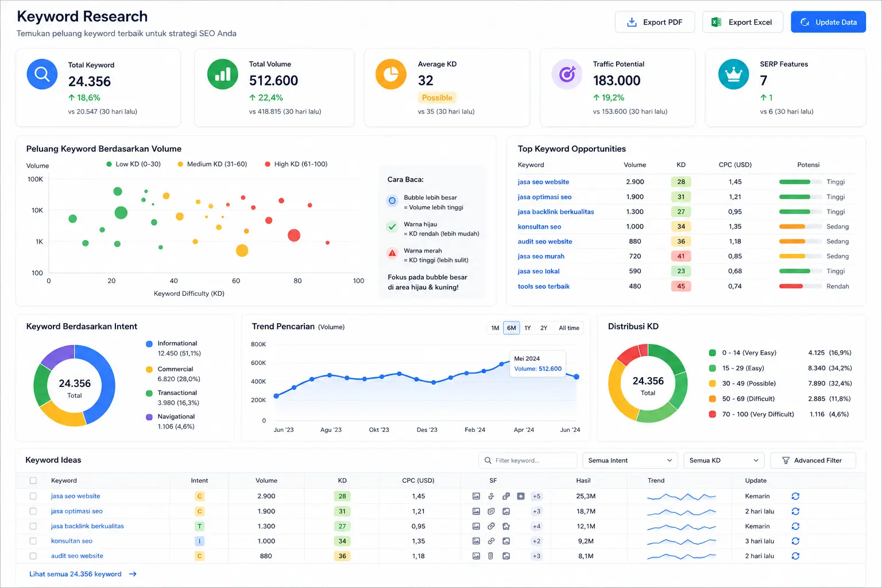The height and width of the screenshot is (588, 882).
Task: Click the search icon in Filter keyword field
Action: [488, 461]
